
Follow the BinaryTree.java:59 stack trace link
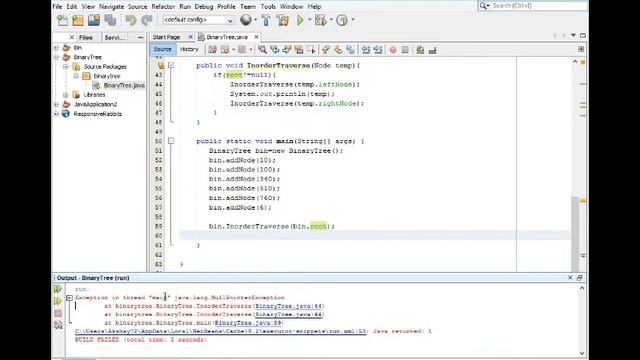click(248, 323)
